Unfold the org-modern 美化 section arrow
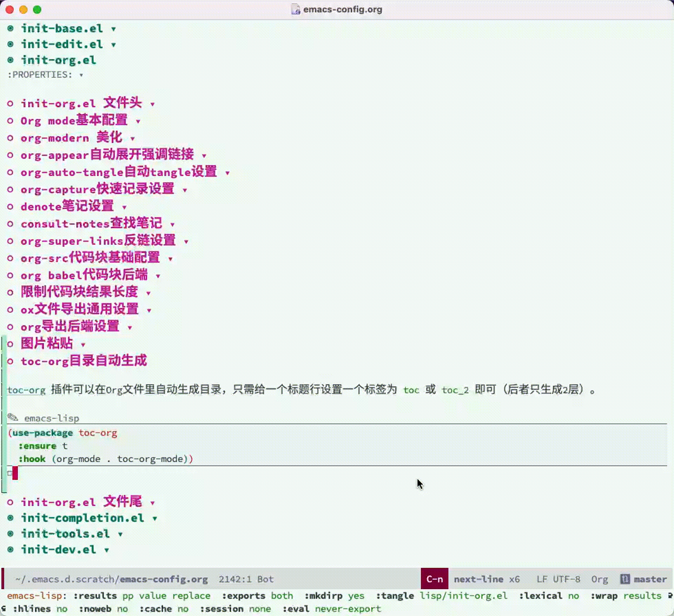The width and height of the screenshot is (674, 616). [x=133, y=139]
